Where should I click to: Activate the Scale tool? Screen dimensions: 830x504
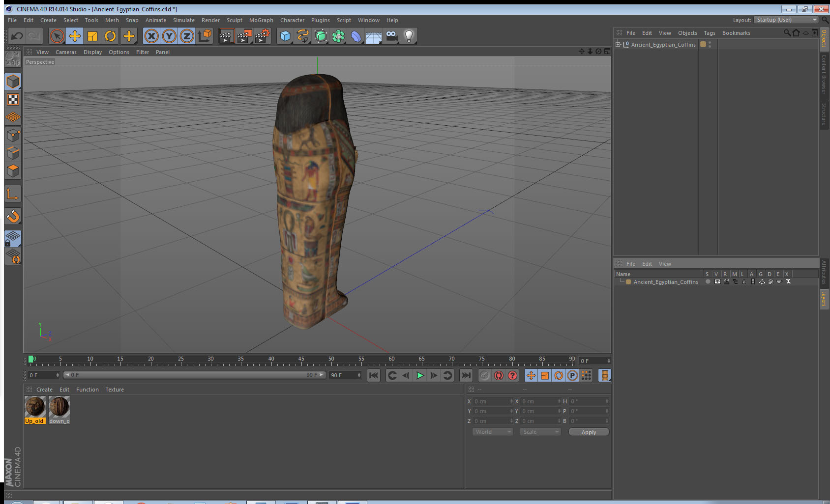(92, 36)
